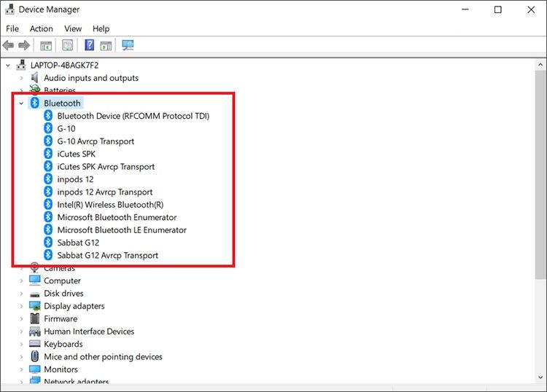Image resolution: width=547 pixels, height=392 pixels.
Task: Click the vertical scrollbar up arrow
Action: point(540,65)
